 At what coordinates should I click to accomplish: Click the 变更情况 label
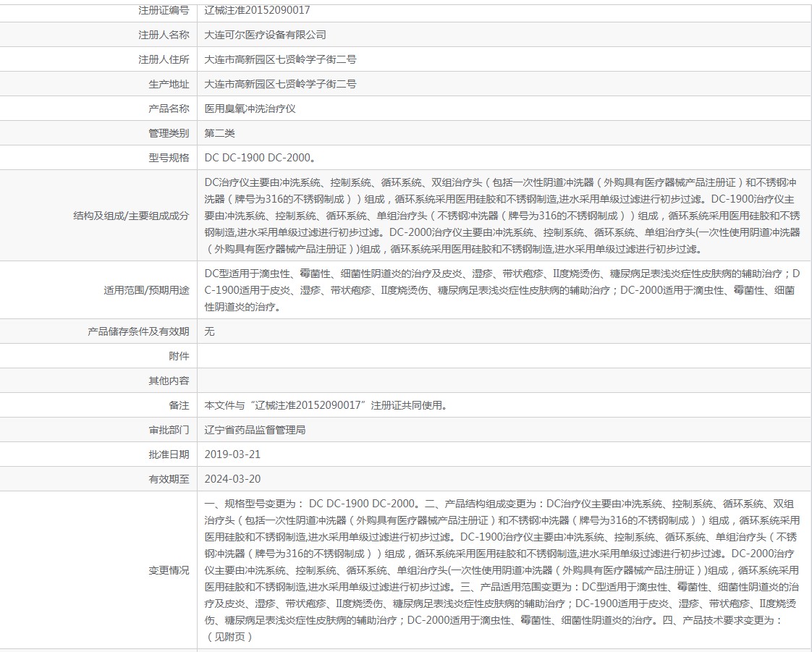click(169, 571)
